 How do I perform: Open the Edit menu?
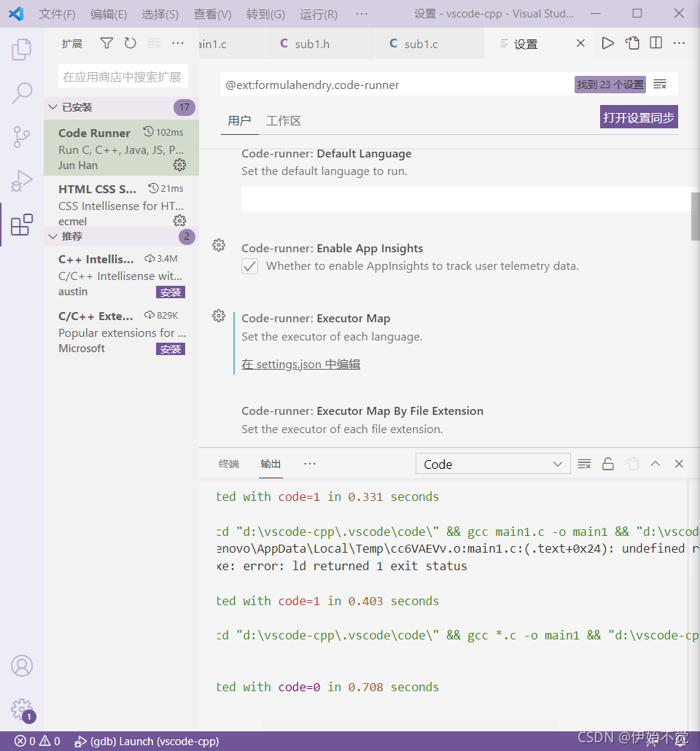click(109, 14)
